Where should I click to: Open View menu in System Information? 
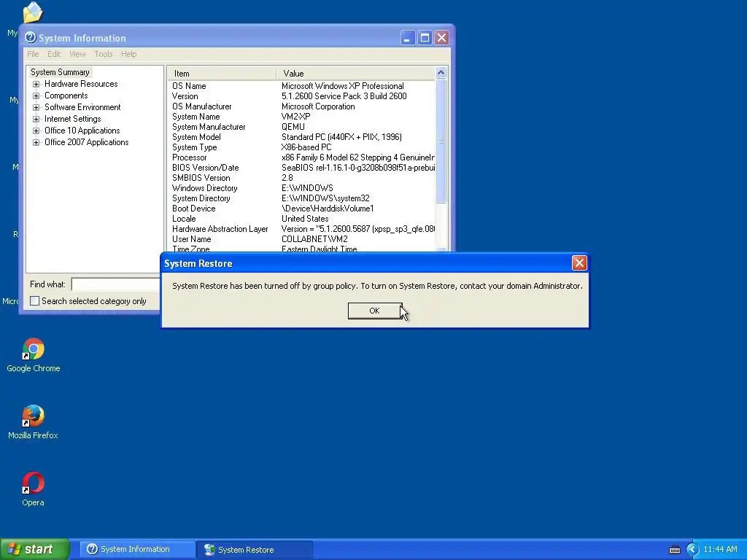pyautogui.click(x=77, y=54)
